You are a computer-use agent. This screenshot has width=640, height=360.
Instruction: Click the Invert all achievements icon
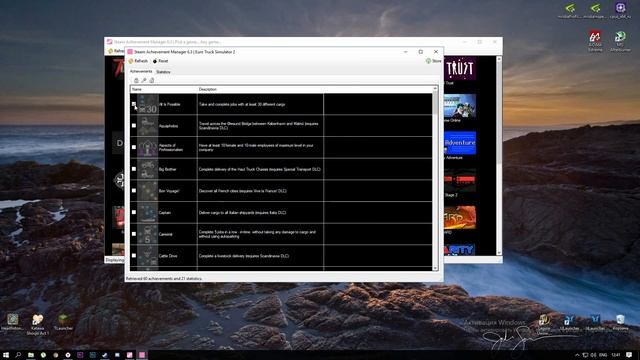click(151, 80)
